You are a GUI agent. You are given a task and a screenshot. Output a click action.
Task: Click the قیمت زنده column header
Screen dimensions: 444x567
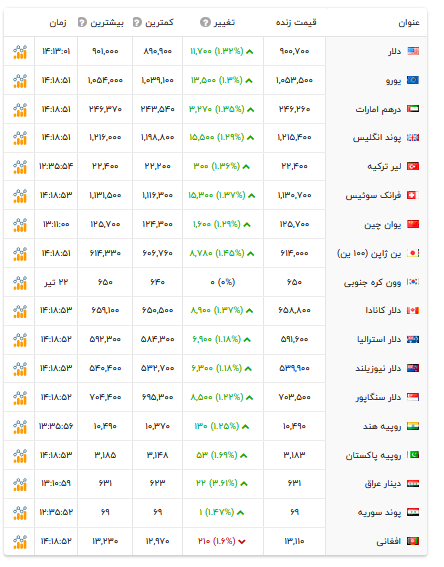tap(296, 22)
